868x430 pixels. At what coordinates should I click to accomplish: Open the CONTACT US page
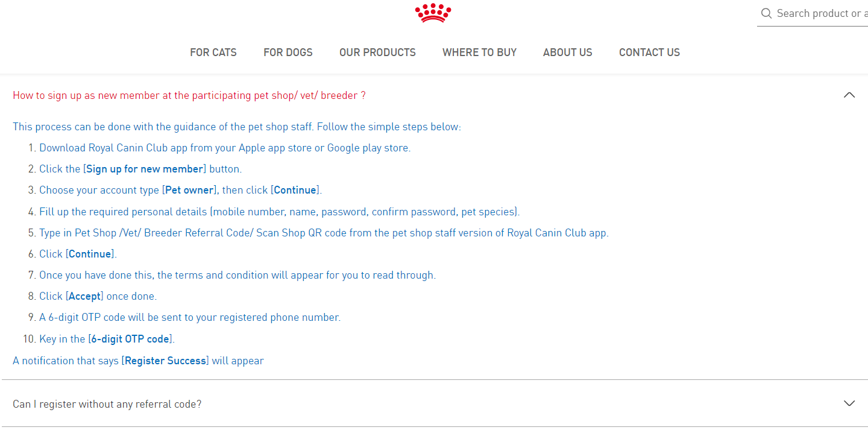(x=649, y=52)
